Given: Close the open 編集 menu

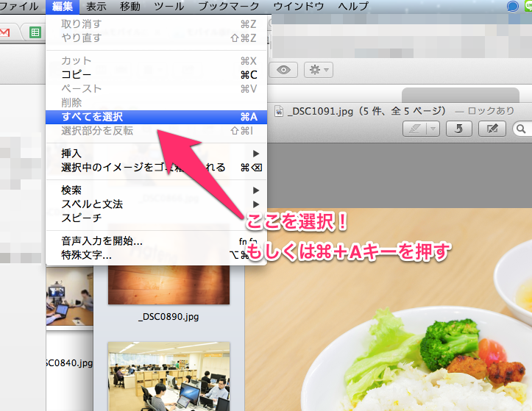Looking at the screenshot, I should [x=63, y=6].
